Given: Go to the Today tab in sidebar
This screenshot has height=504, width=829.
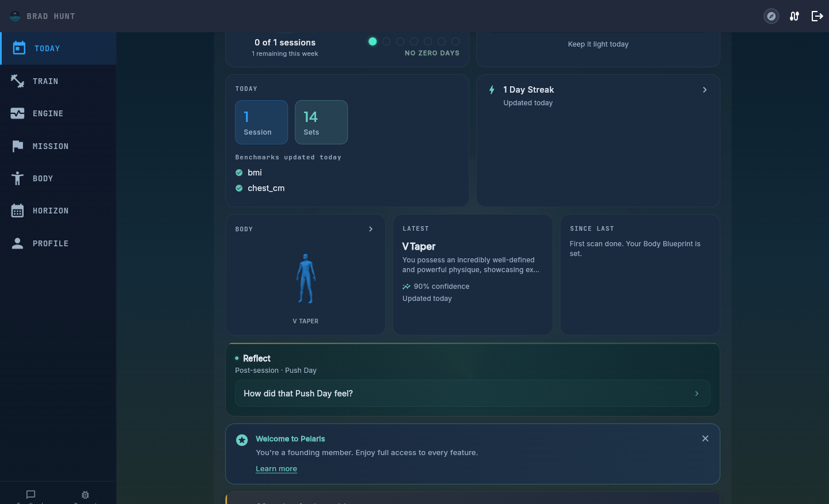Looking at the screenshot, I should point(58,48).
